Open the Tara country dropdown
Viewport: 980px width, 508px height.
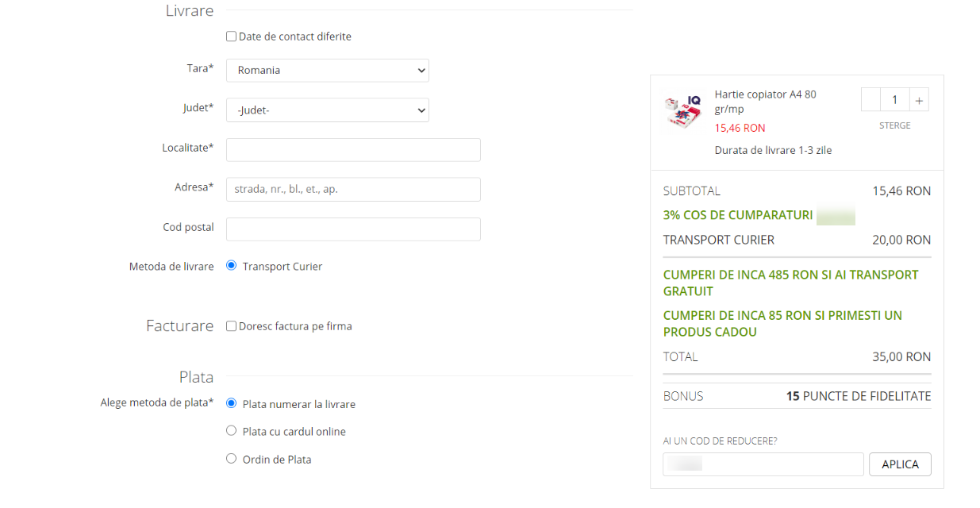coord(327,71)
